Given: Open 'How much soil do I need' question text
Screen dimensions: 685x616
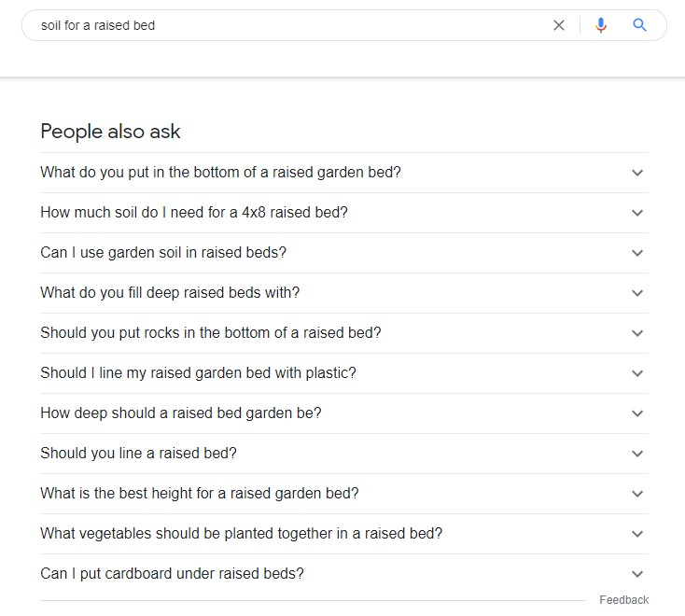Looking at the screenshot, I should (194, 212).
